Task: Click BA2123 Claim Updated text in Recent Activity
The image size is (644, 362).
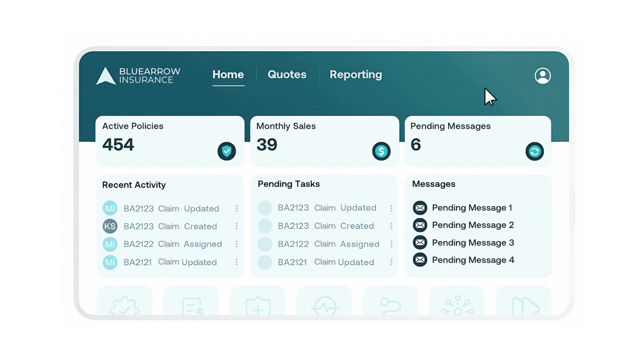Action: click(171, 208)
